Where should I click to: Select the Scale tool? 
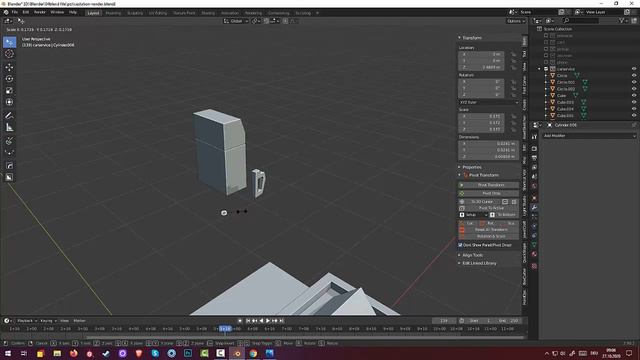(9, 90)
